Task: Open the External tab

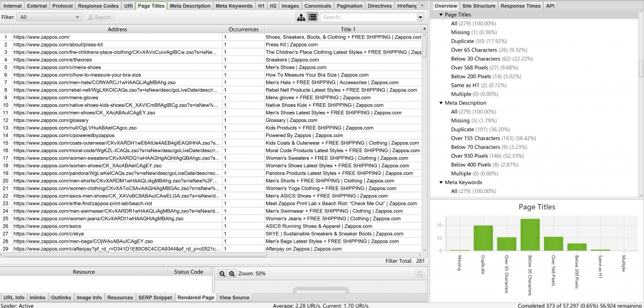Action: point(37,6)
